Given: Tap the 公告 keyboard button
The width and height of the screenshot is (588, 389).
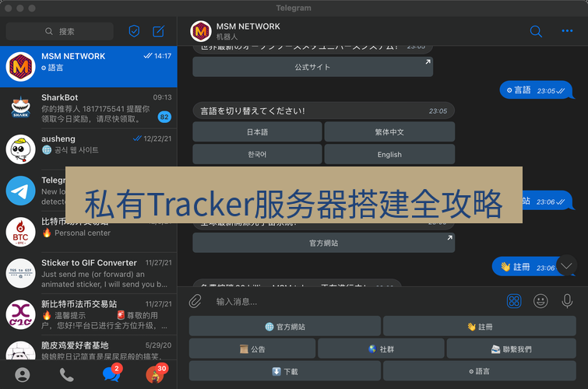Looking at the screenshot, I should coord(252,349).
